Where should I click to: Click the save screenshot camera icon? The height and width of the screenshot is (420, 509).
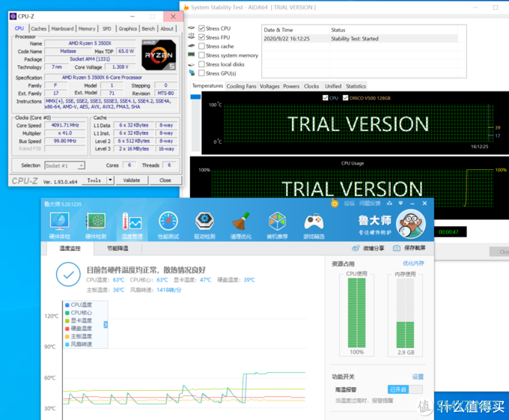(397, 249)
